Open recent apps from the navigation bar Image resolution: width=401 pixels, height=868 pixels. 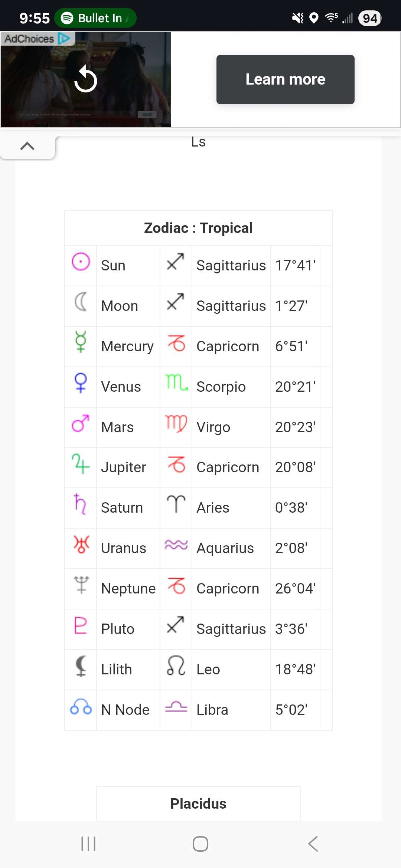pos(88,844)
